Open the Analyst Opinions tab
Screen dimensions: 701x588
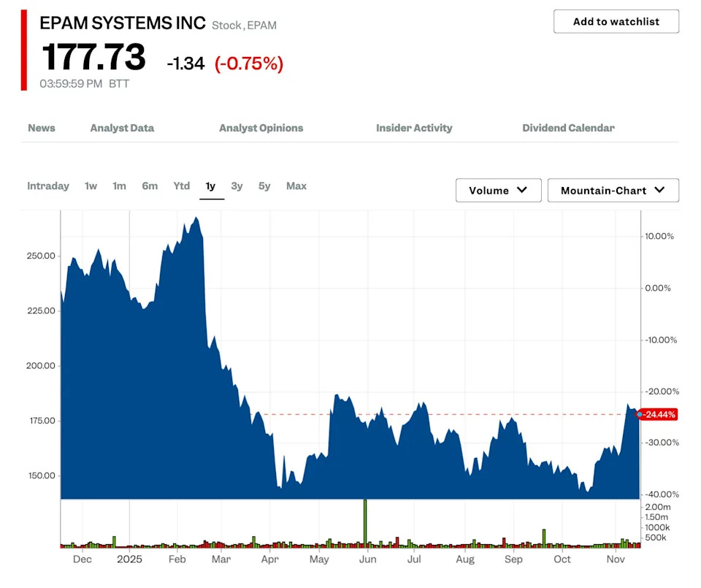[261, 128]
